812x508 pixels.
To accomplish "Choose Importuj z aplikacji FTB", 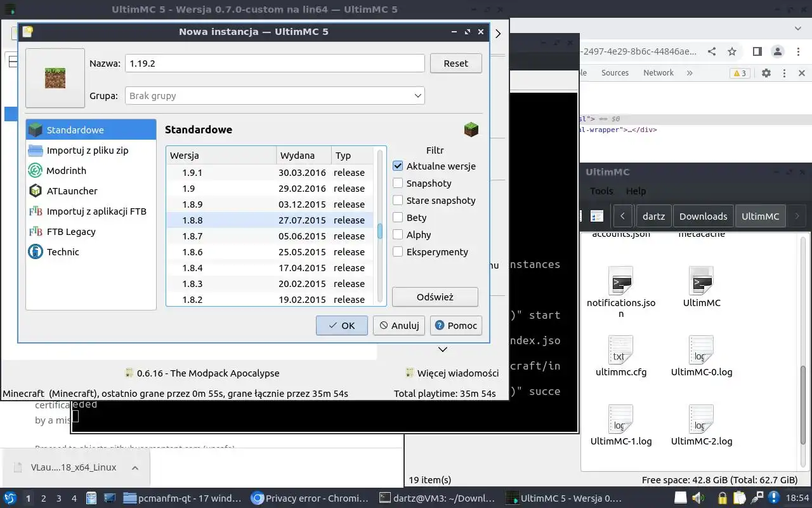I will coord(91,211).
